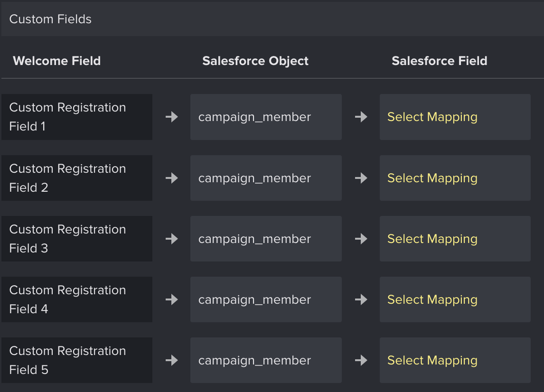Click the Welcome Field column header

coord(56,61)
